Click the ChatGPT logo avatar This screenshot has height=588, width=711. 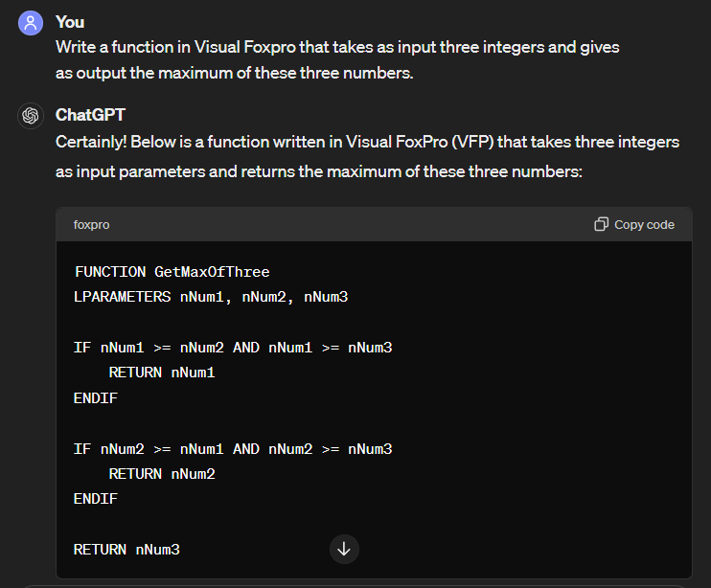coord(31,116)
